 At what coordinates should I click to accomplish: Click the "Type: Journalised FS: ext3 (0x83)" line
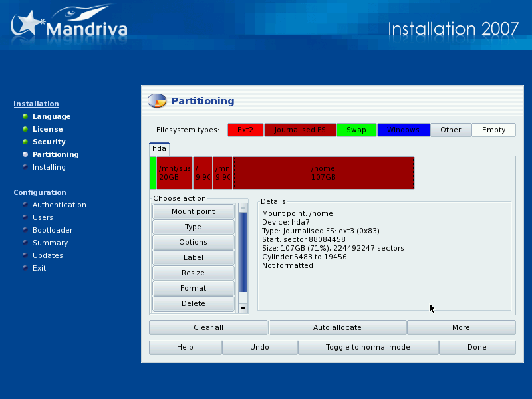tap(321, 231)
